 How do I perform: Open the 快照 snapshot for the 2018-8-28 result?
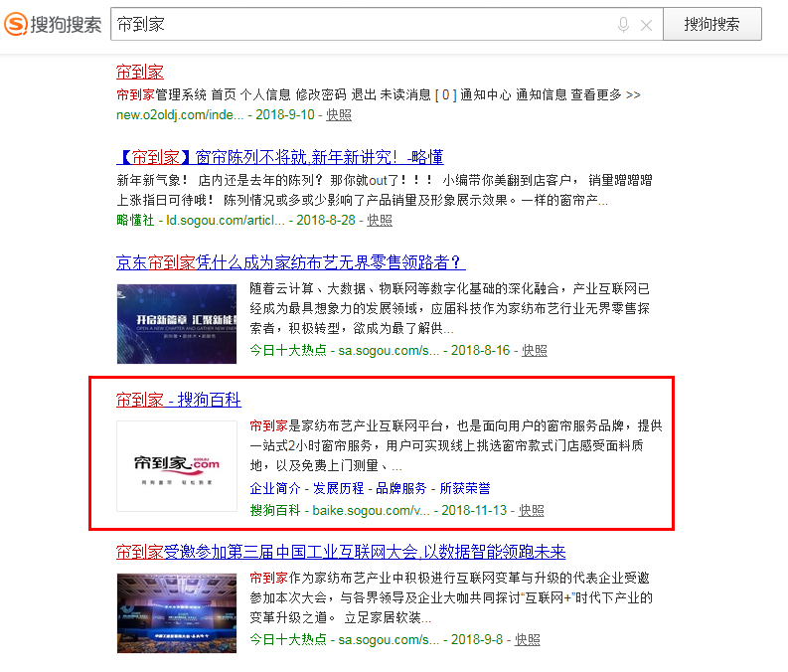click(380, 220)
